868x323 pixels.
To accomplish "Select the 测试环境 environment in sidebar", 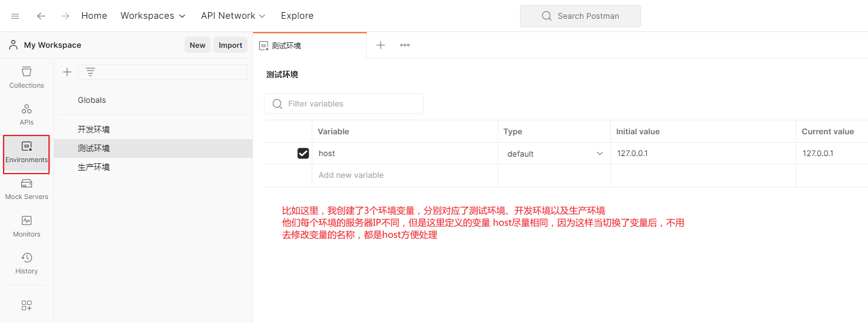I will [x=153, y=148].
